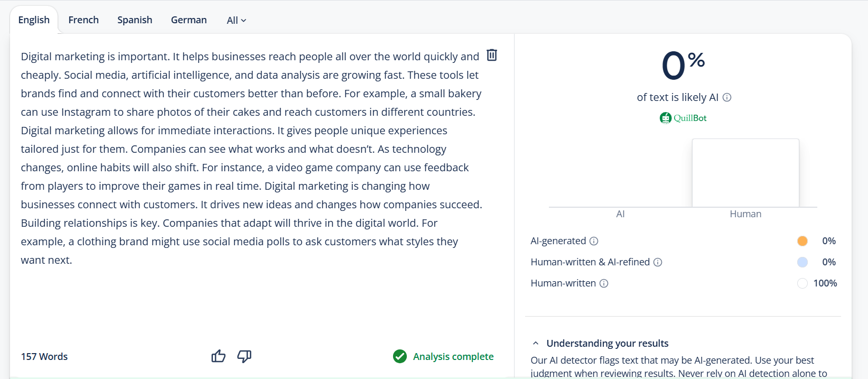The width and height of the screenshot is (868, 379).
Task: Switch to the French tab
Action: pos(83,20)
